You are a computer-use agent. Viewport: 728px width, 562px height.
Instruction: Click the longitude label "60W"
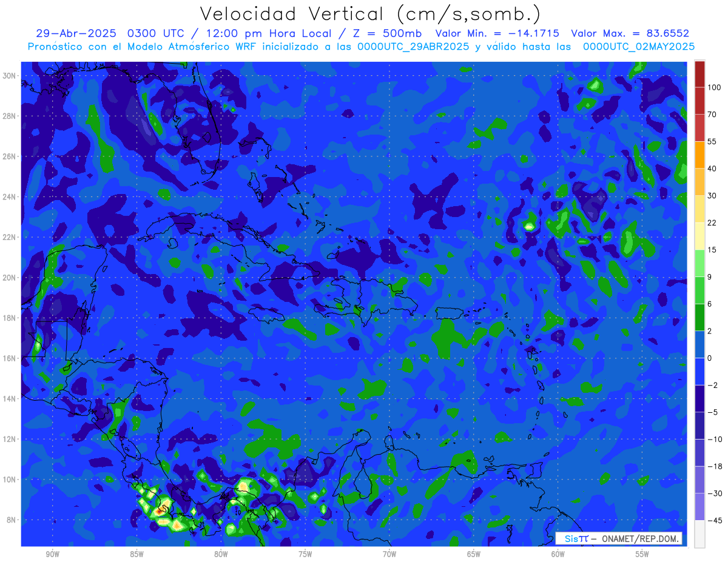tap(558, 554)
